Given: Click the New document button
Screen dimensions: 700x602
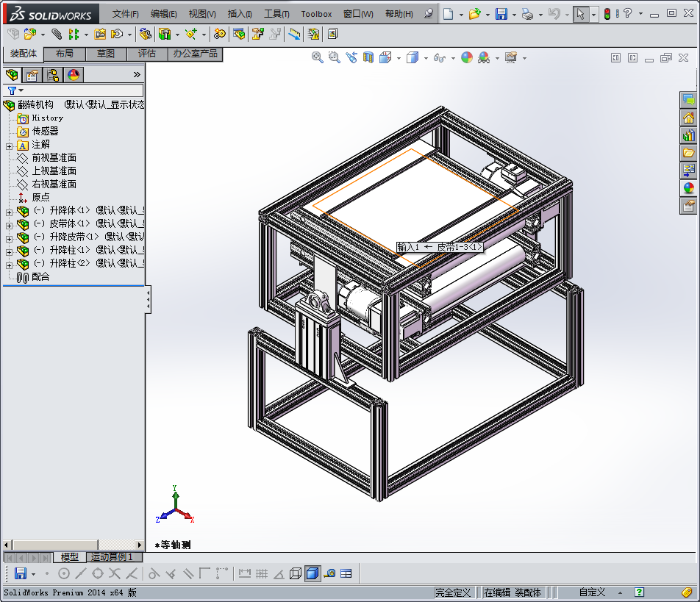Looking at the screenshot, I should pos(449,14).
